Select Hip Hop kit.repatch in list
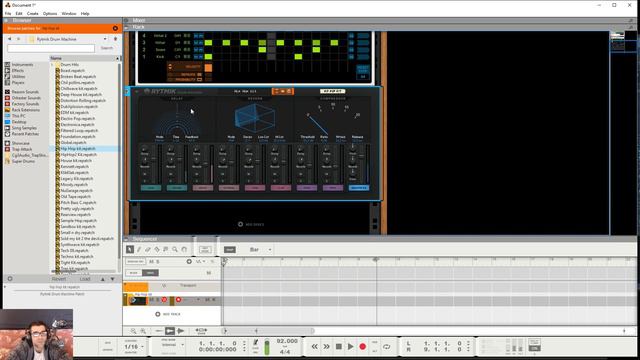The width and height of the screenshot is (640, 360). pos(78,149)
